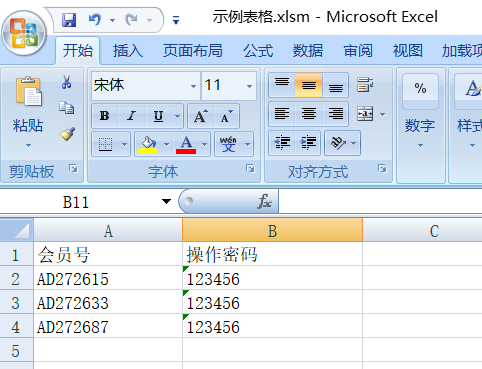Activate the Format Painter brush
The image size is (482, 369).
point(67,134)
